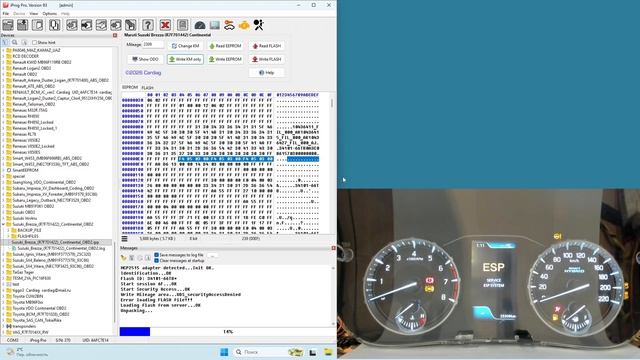Switch to the FLASH tab
Screen dimensions: 640x360
tap(147, 87)
